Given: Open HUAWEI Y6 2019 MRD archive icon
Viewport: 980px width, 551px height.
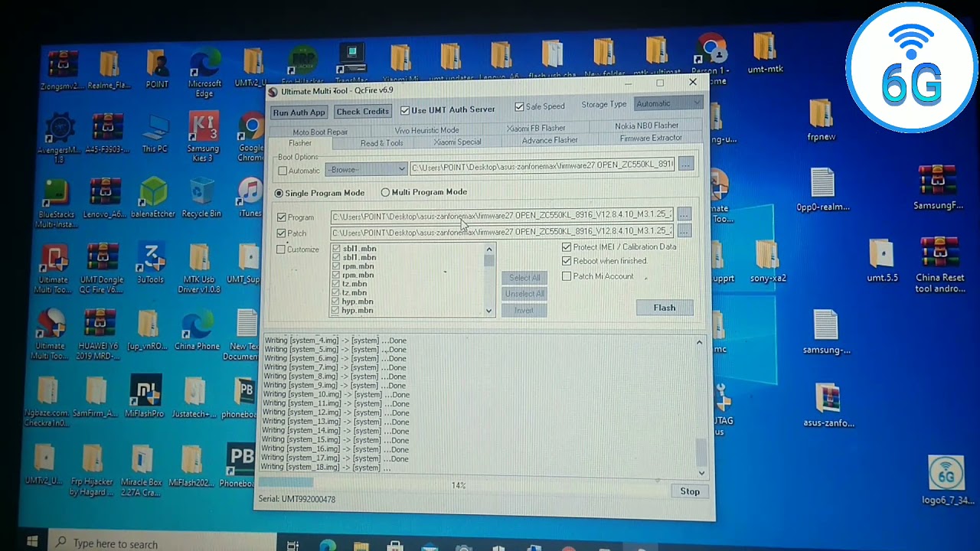Looking at the screenshot, I should coord(98,335).
